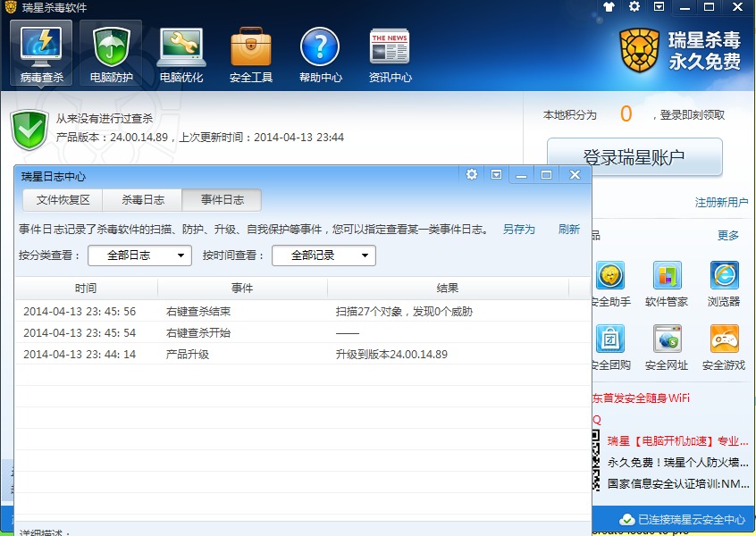Click the 更多 more link
This screenshot has height=536, width=756.
[728, 236]
